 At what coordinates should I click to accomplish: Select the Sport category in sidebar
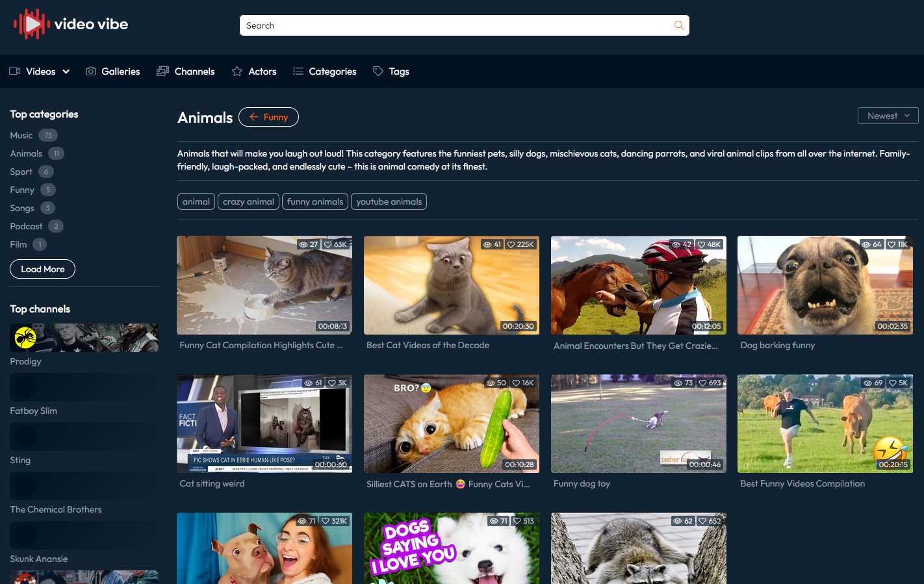tap(21, 171)
